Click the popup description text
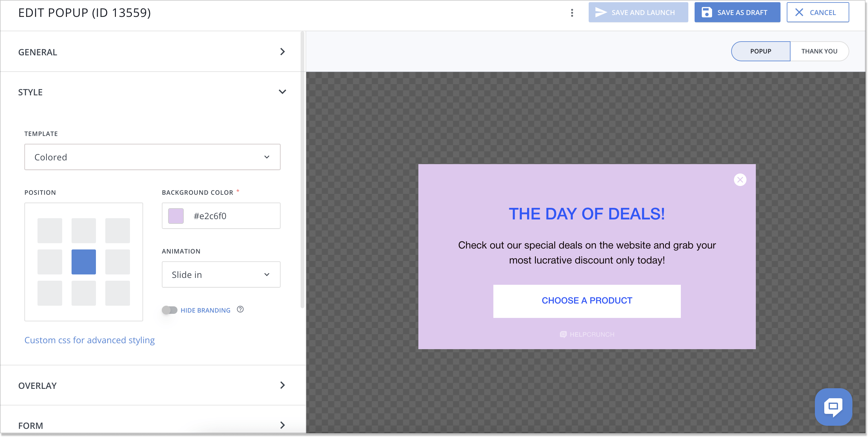 click(587, 253)
